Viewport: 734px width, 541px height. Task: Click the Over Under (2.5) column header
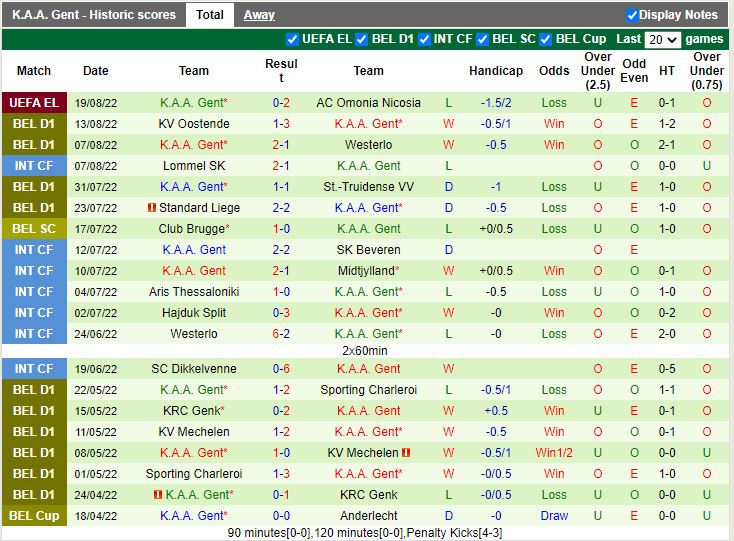598,71
